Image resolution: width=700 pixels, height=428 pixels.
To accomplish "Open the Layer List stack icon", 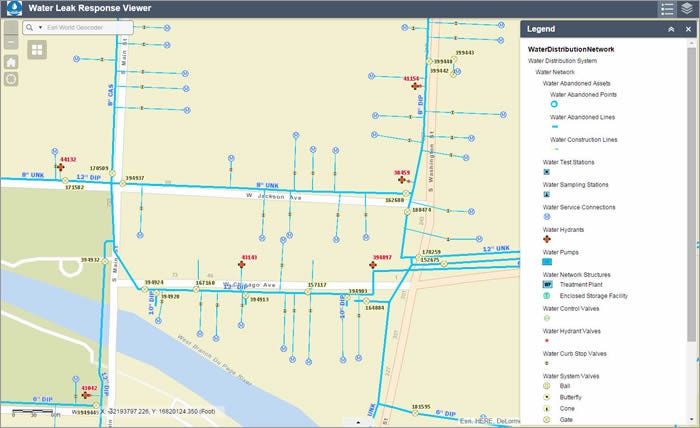I will click(x=687, y=8).
